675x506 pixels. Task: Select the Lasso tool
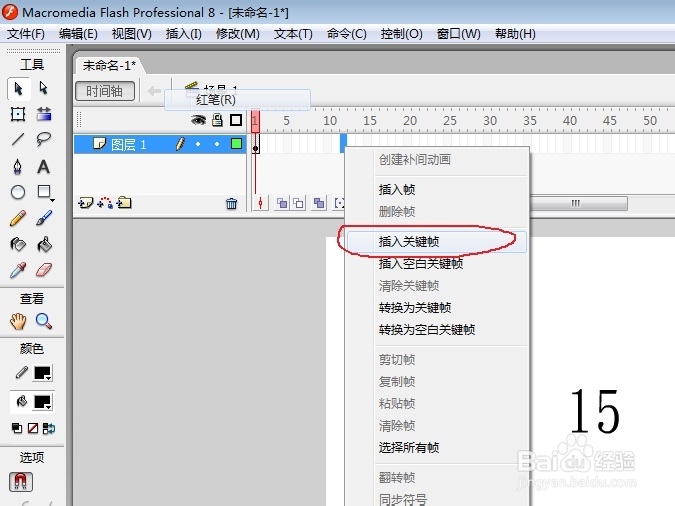[44, 139]
